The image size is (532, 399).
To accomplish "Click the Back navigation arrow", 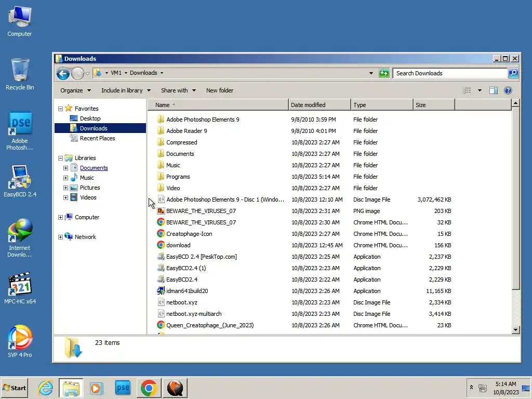I will (63, 73).
